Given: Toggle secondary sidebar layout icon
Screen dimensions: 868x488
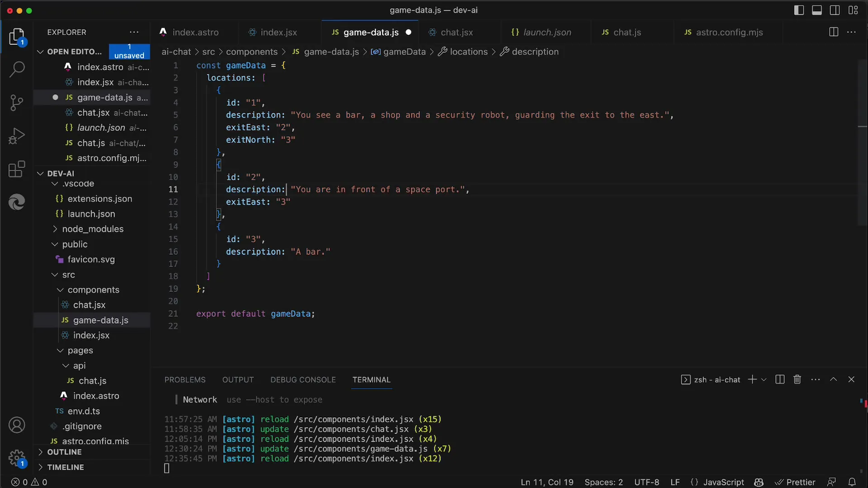Looking at the screenshot, I should tap(835, 10).
